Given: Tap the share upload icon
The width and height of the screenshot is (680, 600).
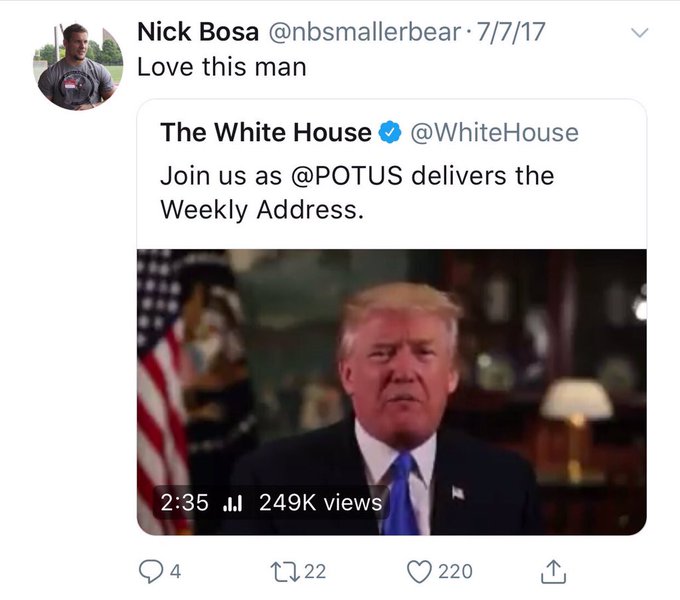Looking at the screenshot, I should pyautogui.click(x=553, y=571).
